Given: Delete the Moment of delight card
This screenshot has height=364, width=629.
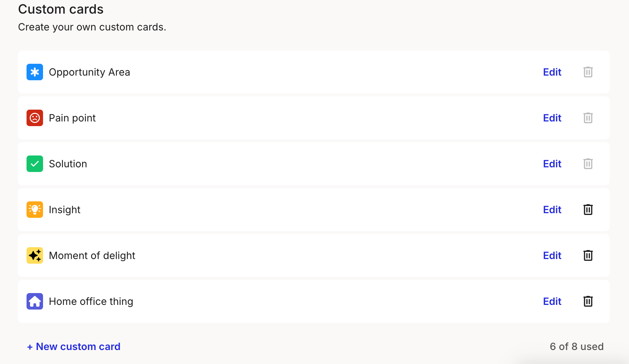Looking at the screenshot, I should pos(588,255).
